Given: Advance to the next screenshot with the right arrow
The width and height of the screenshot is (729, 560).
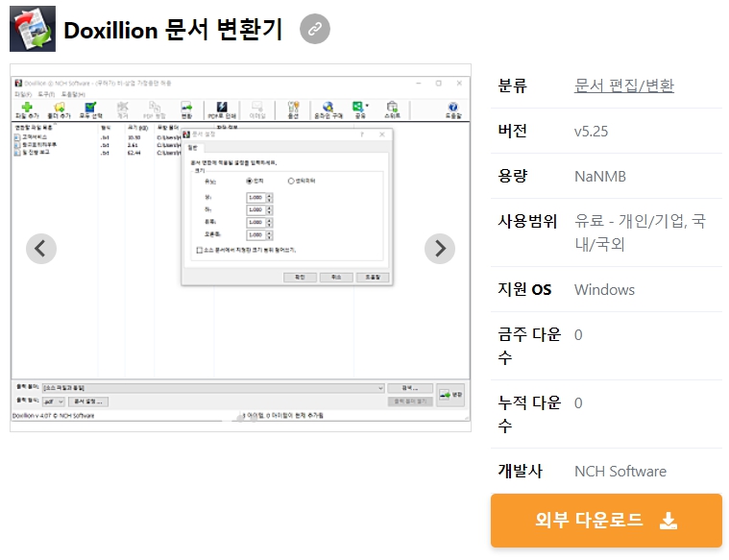Looking at the screenshot, I should [439, 249].
